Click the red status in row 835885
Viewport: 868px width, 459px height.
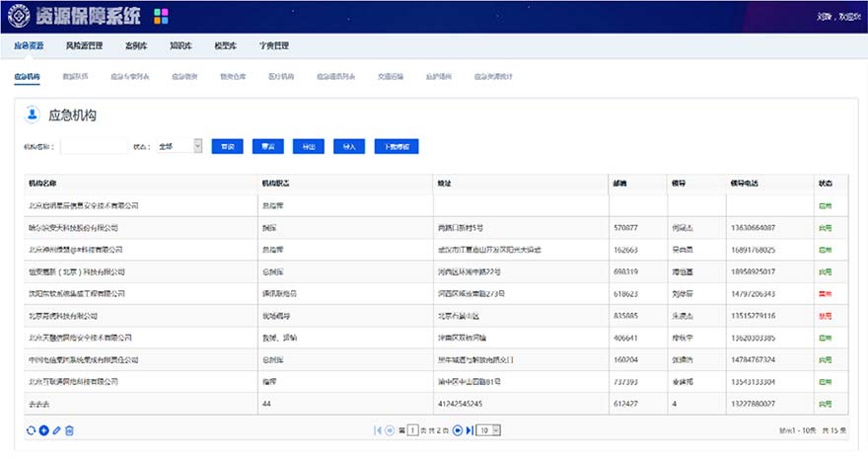pos(825,316)
